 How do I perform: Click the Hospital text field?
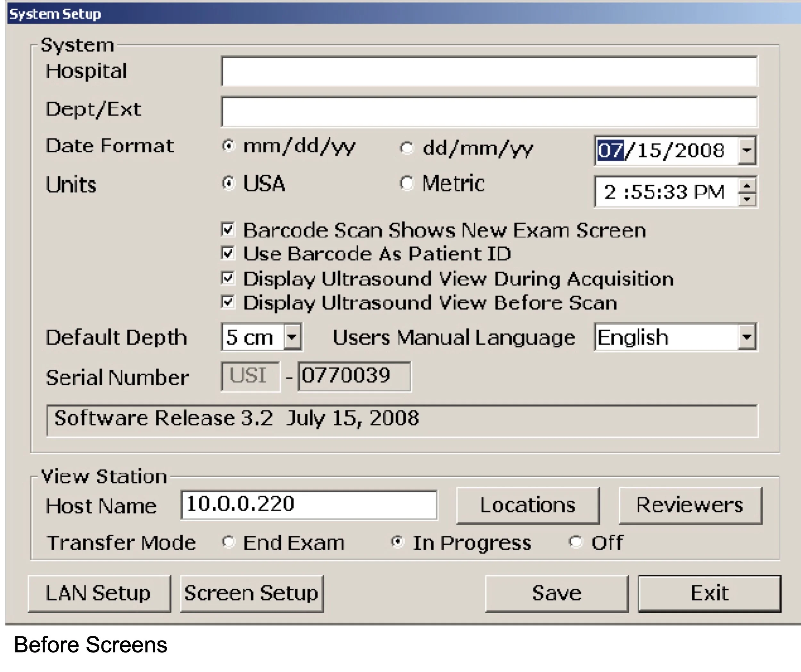pyautogui.click(x=489, y=71)
